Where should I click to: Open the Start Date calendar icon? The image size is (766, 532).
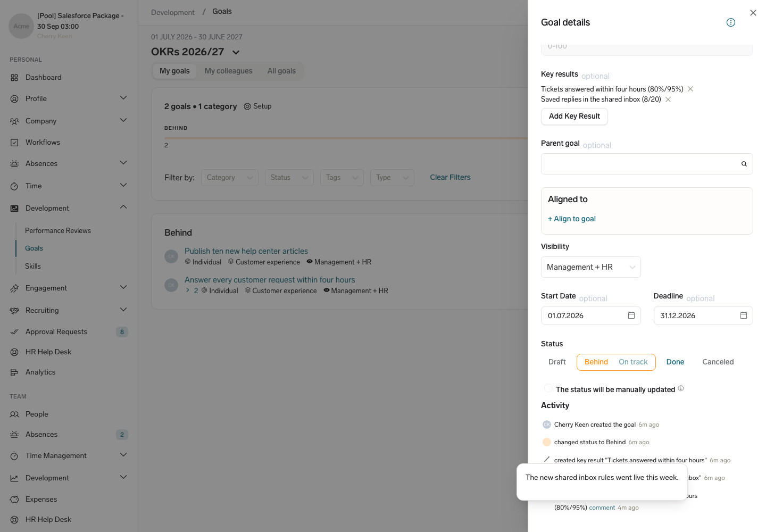(x=631, y=315)
